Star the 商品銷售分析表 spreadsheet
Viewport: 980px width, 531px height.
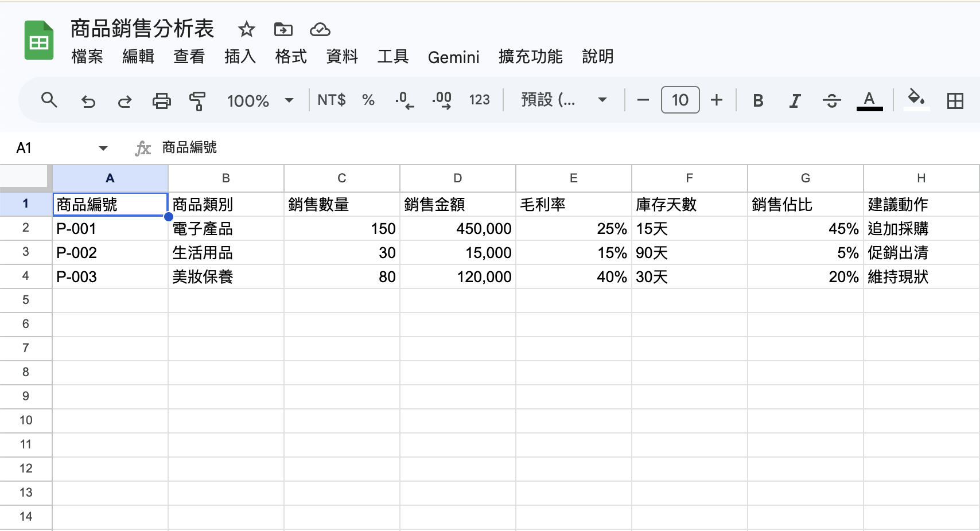pos(247,29)
